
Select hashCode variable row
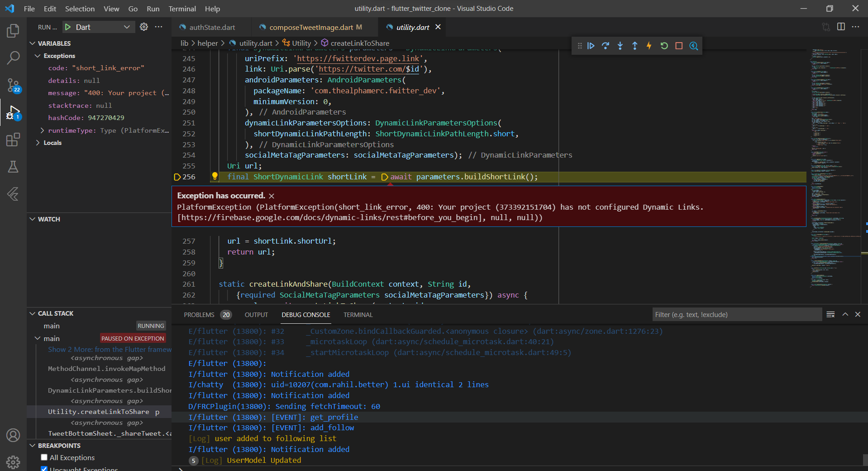tap(99, 118)
